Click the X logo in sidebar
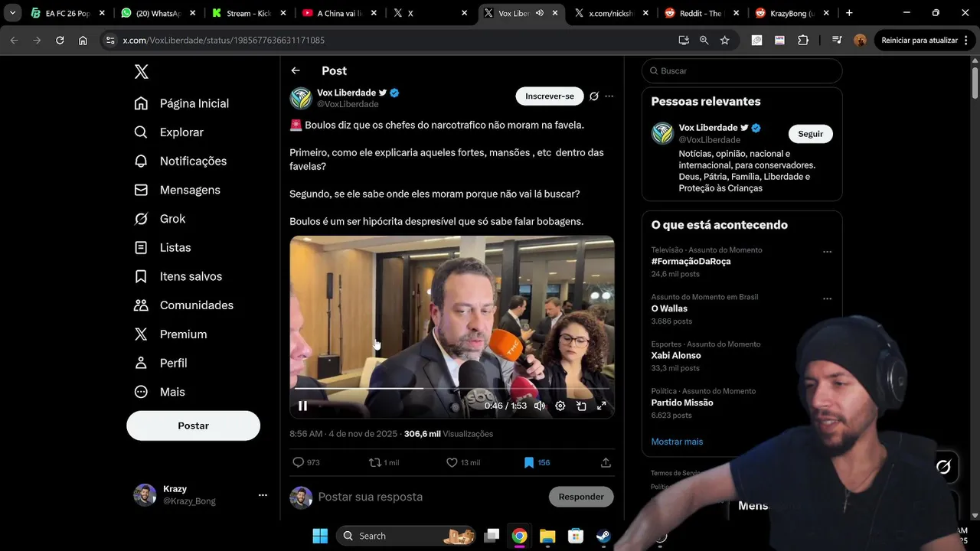Viewport: 980px width, 551px height. click(141, 72)
